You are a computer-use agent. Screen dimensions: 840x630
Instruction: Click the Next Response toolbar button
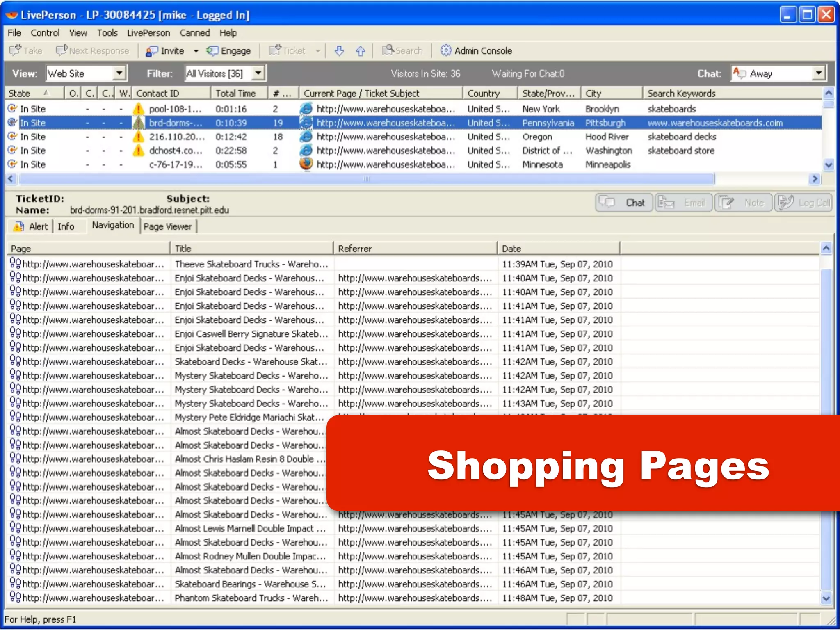93,50
